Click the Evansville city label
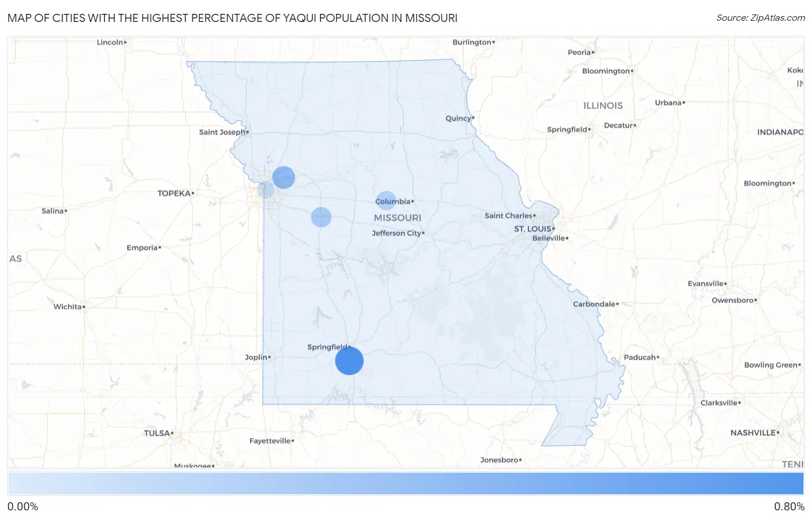 [706, 283]
